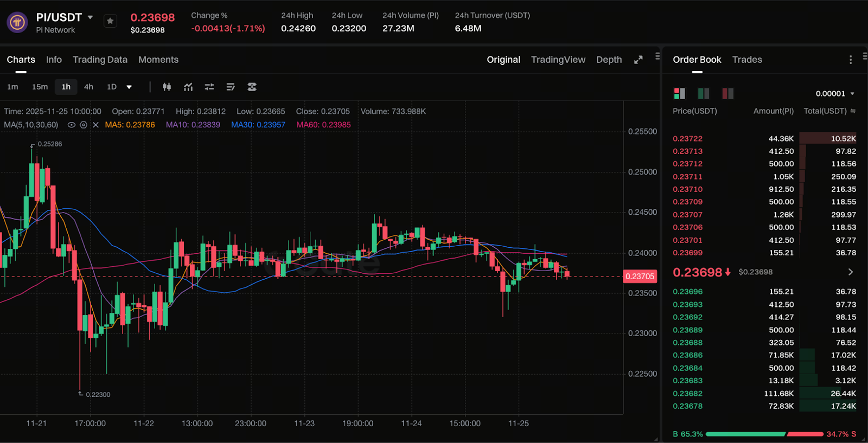Click the MA60: 0.23985 label
The image size is (868, 443).
tap(323, 125)
